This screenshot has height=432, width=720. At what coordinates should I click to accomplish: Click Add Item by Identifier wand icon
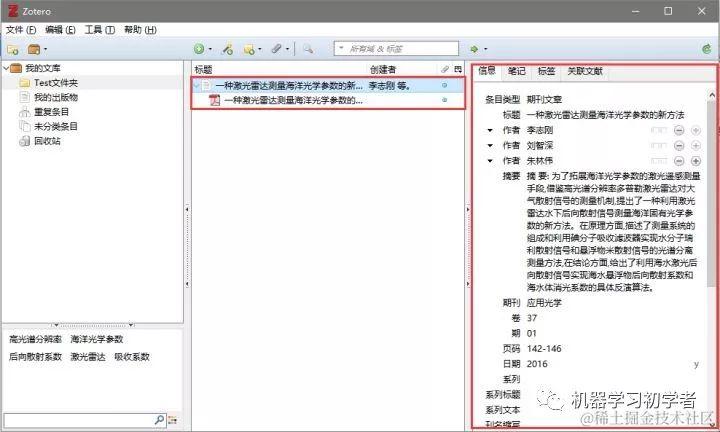(x=227, y=49)
